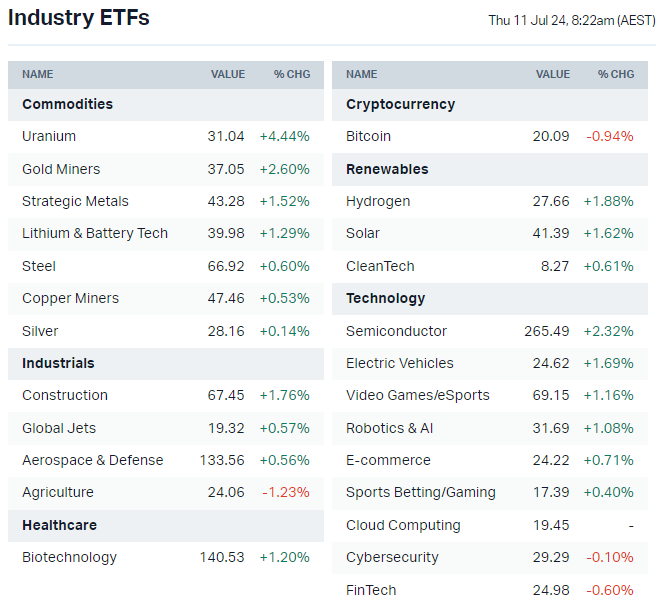This screenshot has width=662, height=606.
Task: Click the Solar ETF value 41.39
Action: (x=551, y=233)
